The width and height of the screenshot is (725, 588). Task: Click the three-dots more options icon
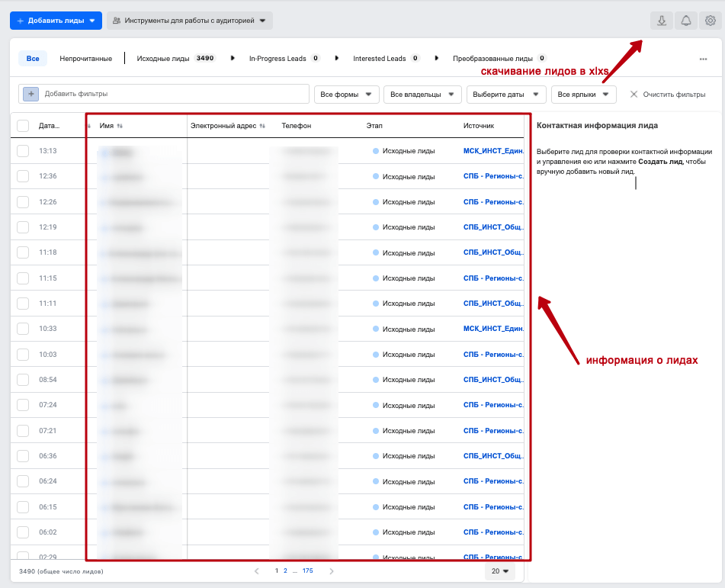point(703,59)
